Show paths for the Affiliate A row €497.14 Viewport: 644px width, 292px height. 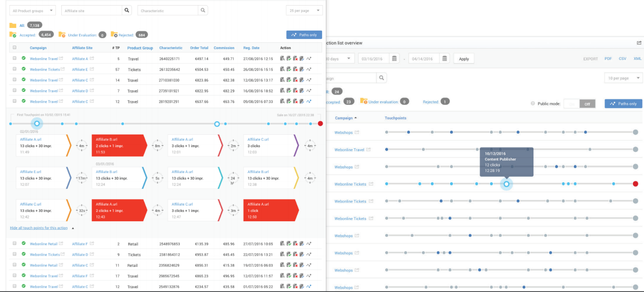click(309, 59)
